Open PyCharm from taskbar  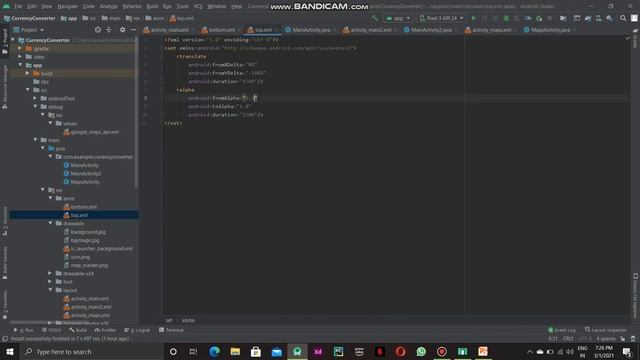tap(338, 351)
